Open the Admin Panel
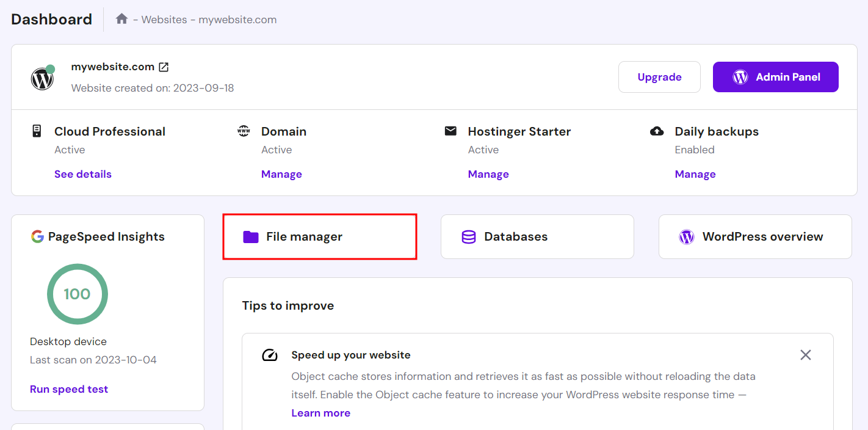Screen dimensions: 868x430 775,77
